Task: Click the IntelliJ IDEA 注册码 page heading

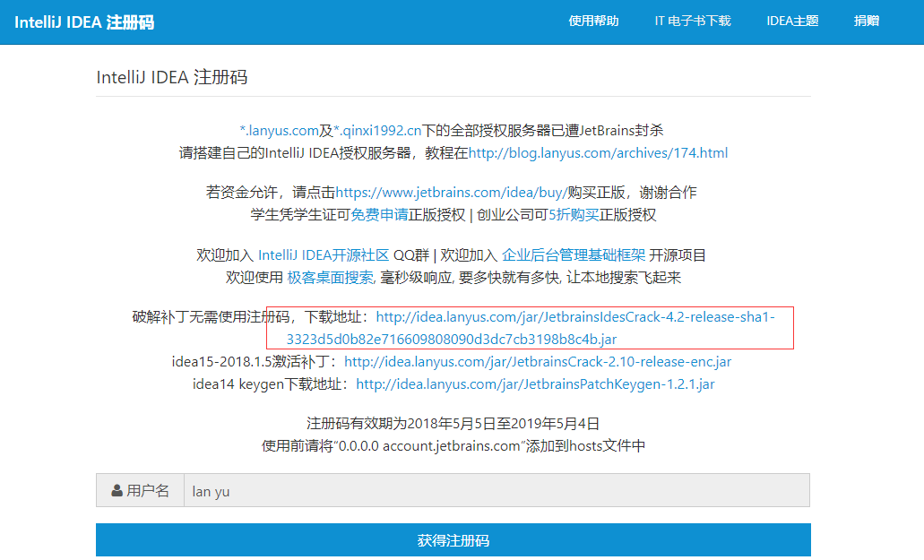Action: pos(171,77)
